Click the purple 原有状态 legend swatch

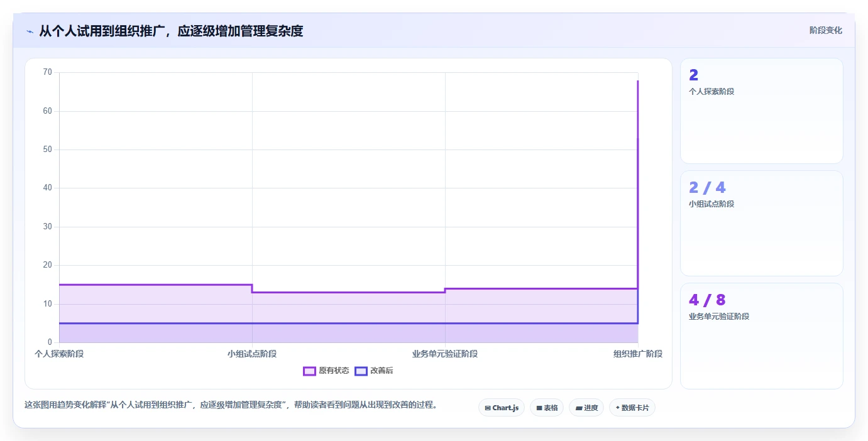pyautogui.click(x=309, y=371)
